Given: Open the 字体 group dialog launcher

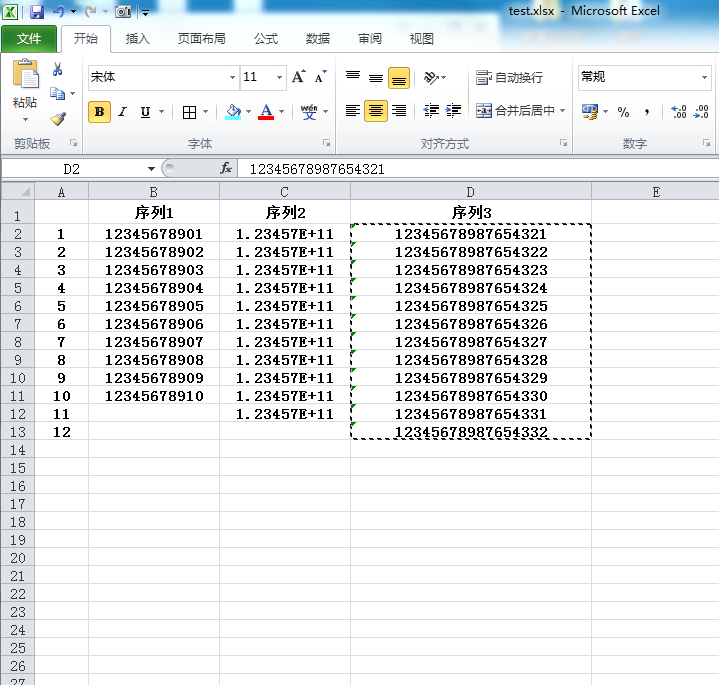Looking at the screenshot, I should tap(326, 144).
